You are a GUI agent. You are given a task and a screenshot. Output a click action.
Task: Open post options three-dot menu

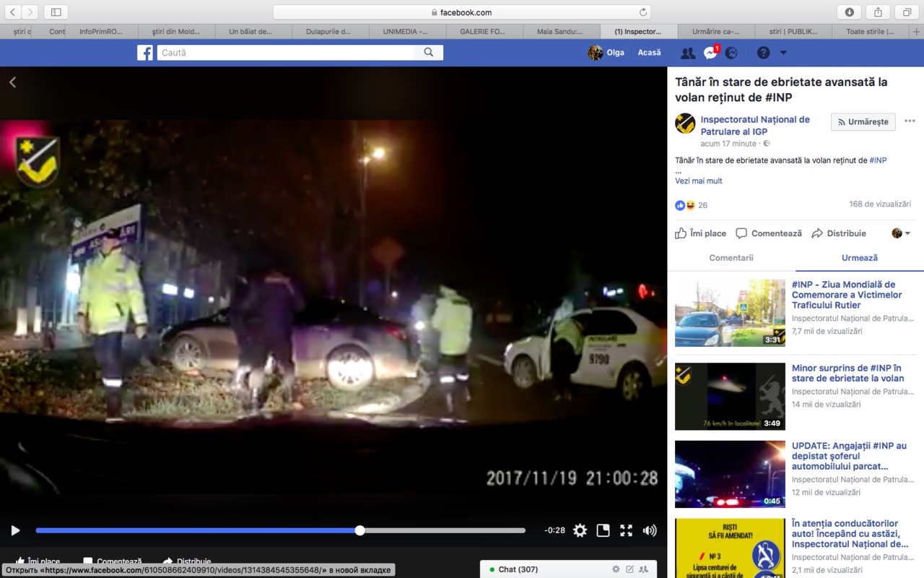tap(910, 121)
